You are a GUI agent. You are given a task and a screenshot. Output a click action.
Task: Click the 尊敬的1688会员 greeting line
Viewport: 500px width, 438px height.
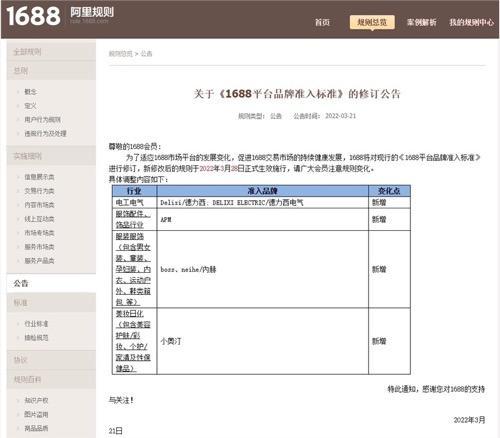click(x=135, y=146)
